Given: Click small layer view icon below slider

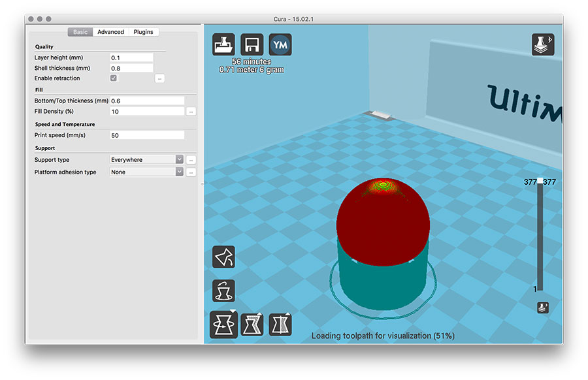Looking at the screenshot, I should tap(543, 308).
